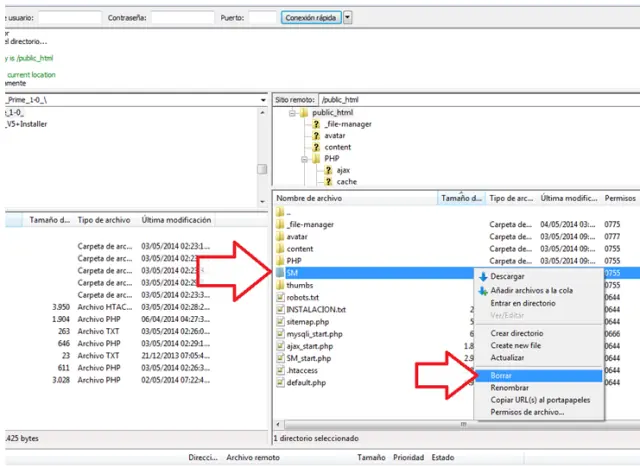Open the Conexión rápida history dropdown arrow
Screen dimensions: 640x467
(x=348, y=18)
